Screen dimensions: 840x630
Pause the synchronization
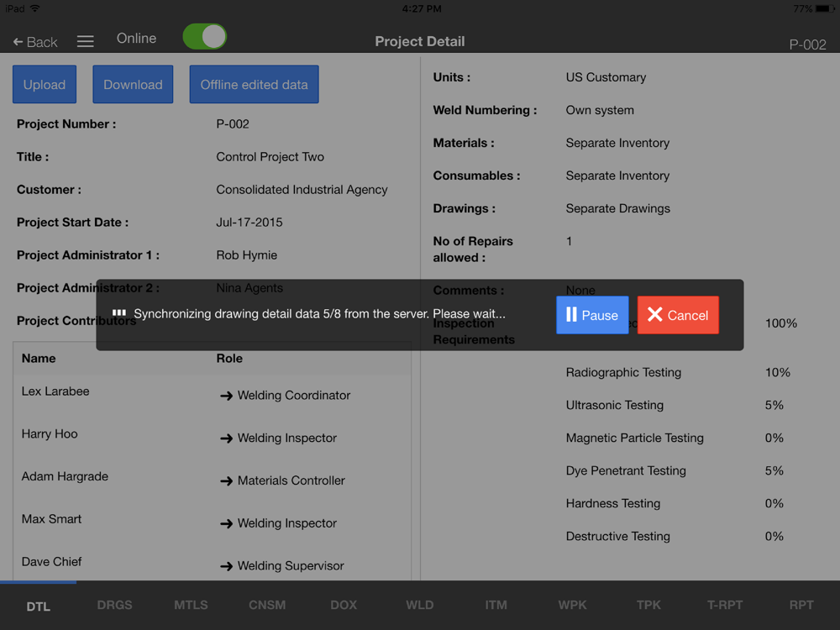[592, 315]
